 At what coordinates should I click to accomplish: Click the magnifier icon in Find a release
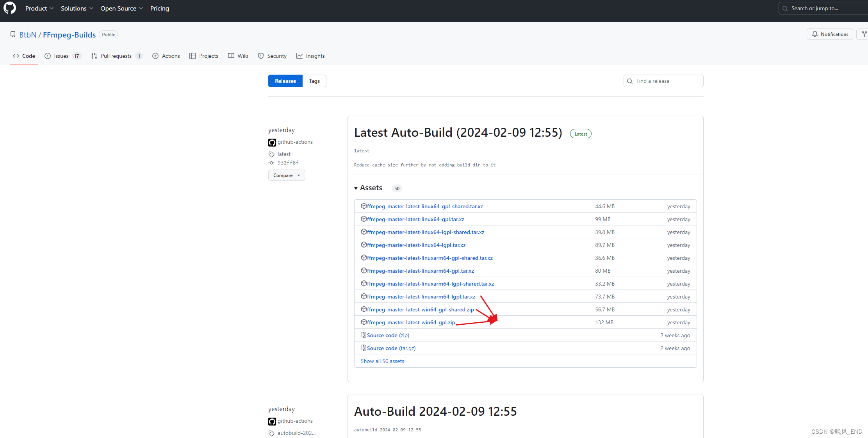pyautogui.click(x=630, y=81)
